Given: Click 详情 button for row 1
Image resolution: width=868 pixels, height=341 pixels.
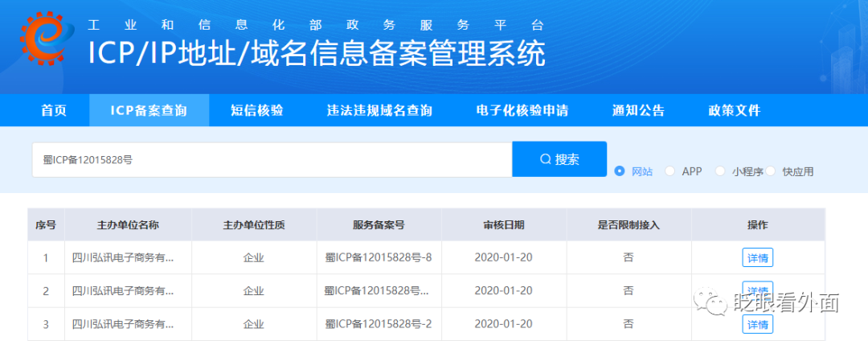Looking at the screenshot, I should [757, 258].
